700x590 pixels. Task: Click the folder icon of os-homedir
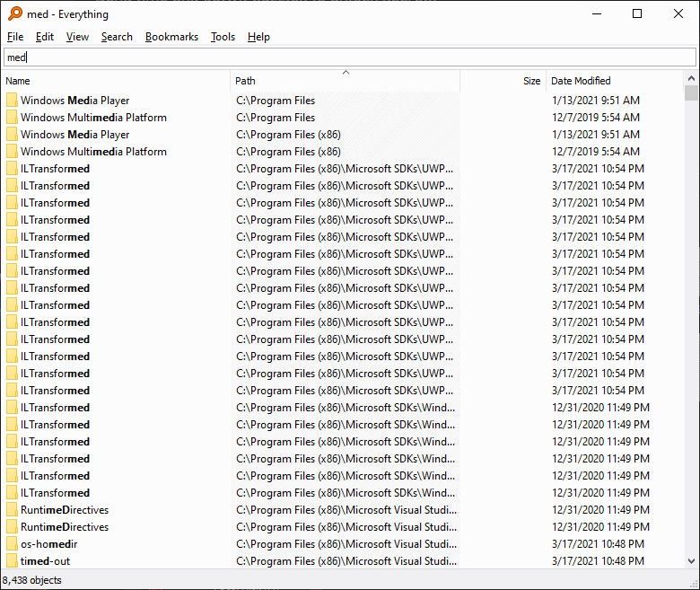[x=12, y=543]
